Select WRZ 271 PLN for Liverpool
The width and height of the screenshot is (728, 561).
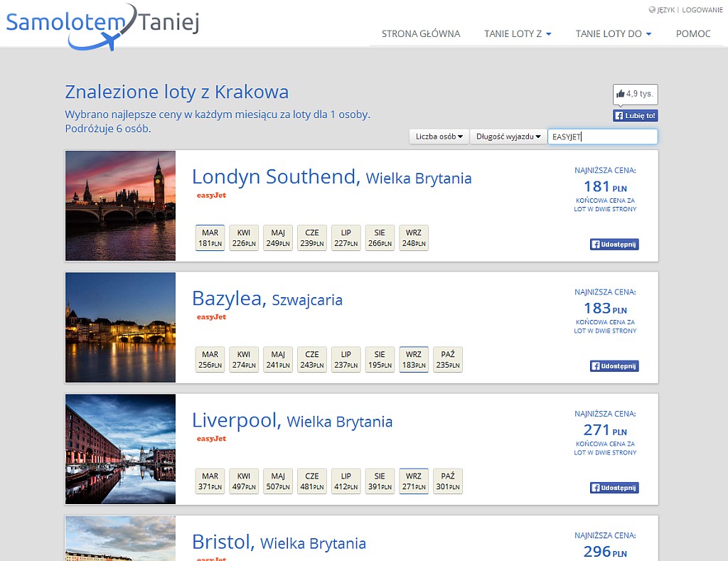414,481
